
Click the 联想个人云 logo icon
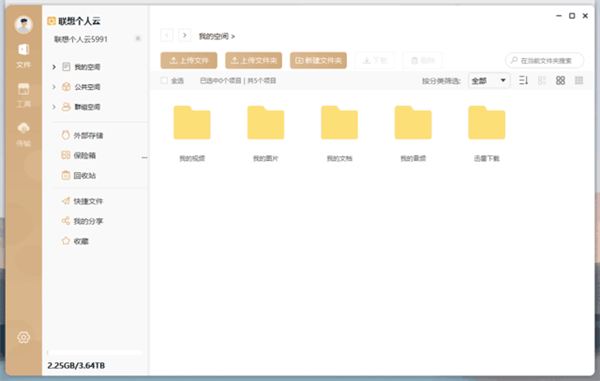coord(51,21)
